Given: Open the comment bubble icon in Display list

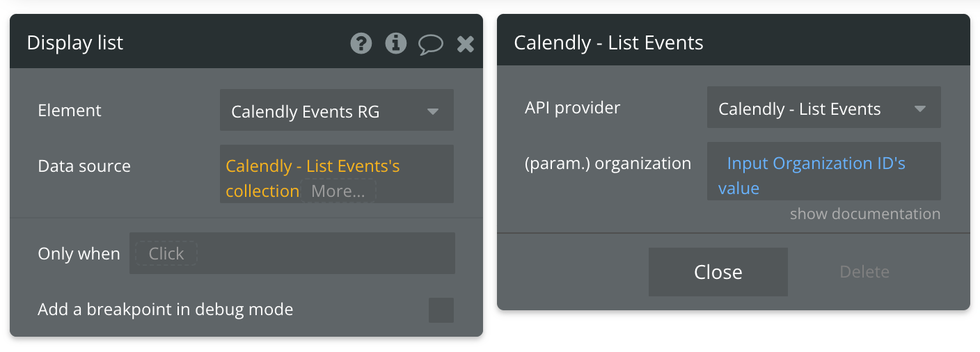Looking at the screenshot, I should (x=431, y=45).
